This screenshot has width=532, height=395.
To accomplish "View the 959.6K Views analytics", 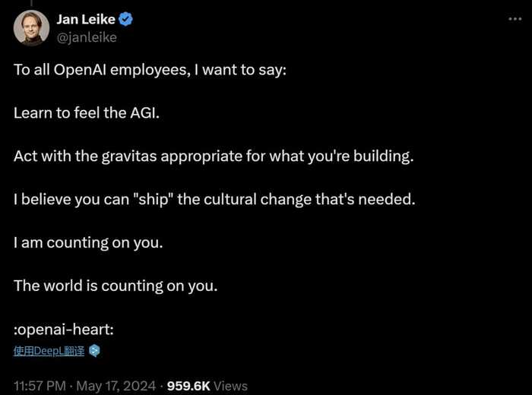I will click(206, 385).
